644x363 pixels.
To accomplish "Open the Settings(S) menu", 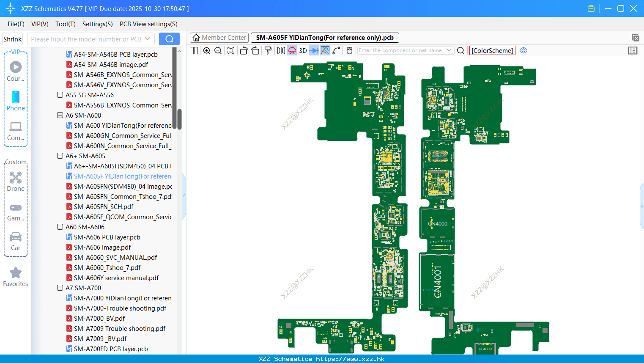I will tap(98, 24).
